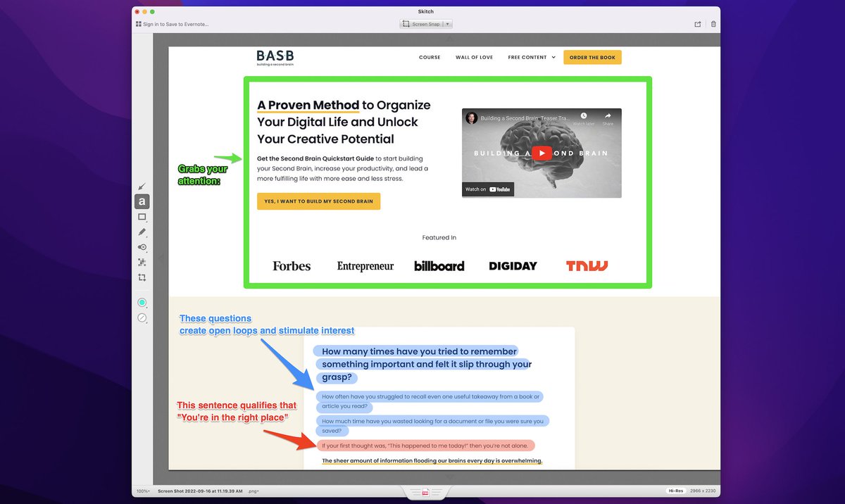Open the line thickness picker
Image resolution: width=845 pixels, height=504 pixels.
pyautogui.click(x=142, y=318)
